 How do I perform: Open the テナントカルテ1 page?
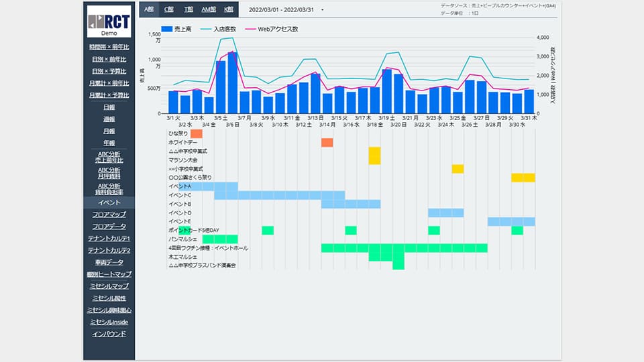tap(109, 239)
